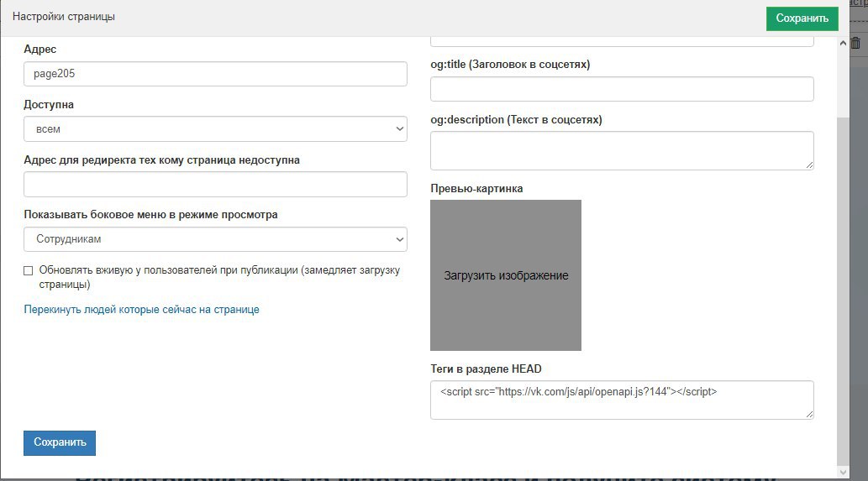Image resolution: width=868 pixels, height=481 pixels.
Task: Click the og:title (Заголовок в соцсетях) label
Action: point(510,64)
